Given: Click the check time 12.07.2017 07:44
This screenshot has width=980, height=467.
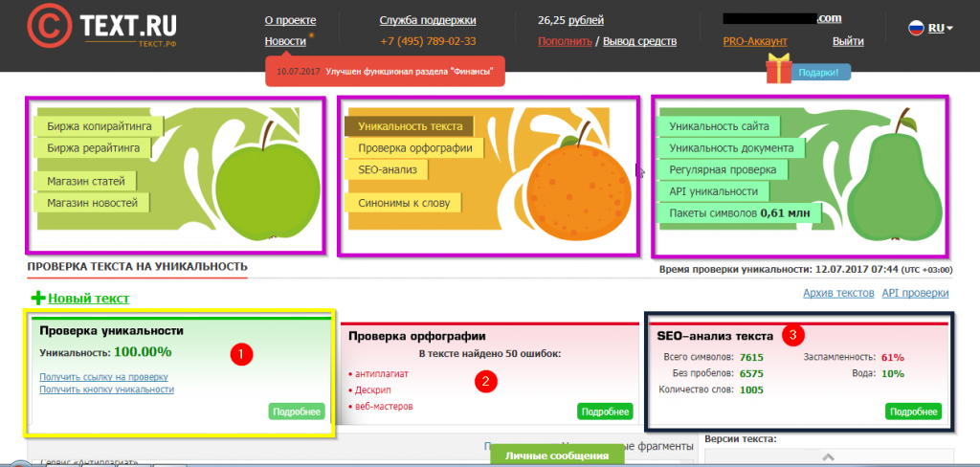Looking at the screenshot, I should 857,270.
